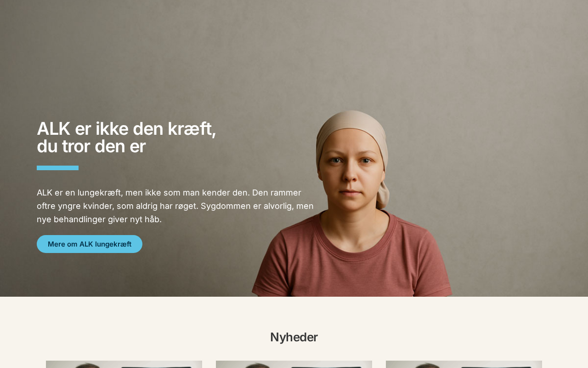Select the first Nyheder article thumbnail
Screen dimensions: 588x368
(x=124, y=364)
